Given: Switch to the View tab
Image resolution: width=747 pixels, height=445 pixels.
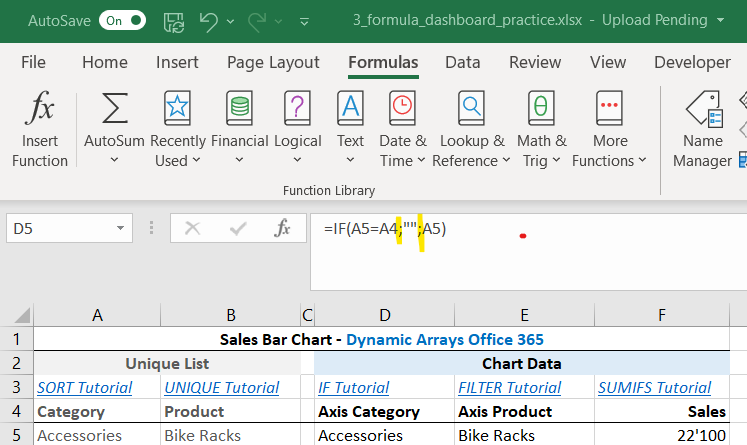Looking at the screenshot, I should point(608,62).
